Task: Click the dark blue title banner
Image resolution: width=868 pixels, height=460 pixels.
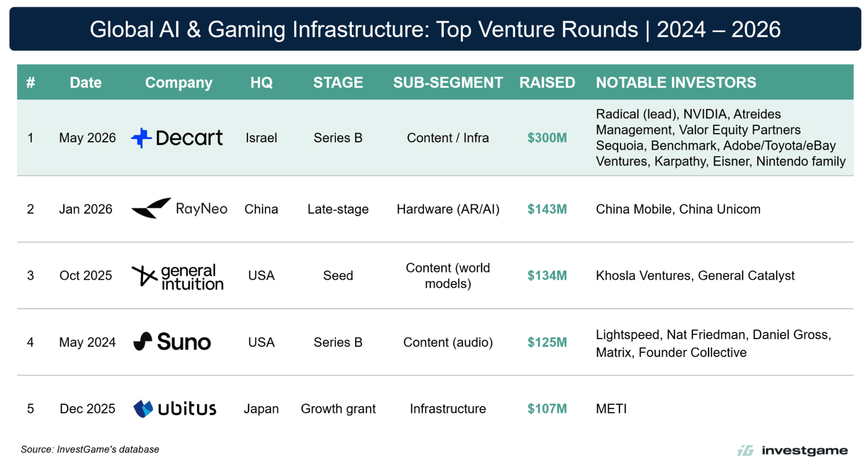Action: (x=435, y=29)
